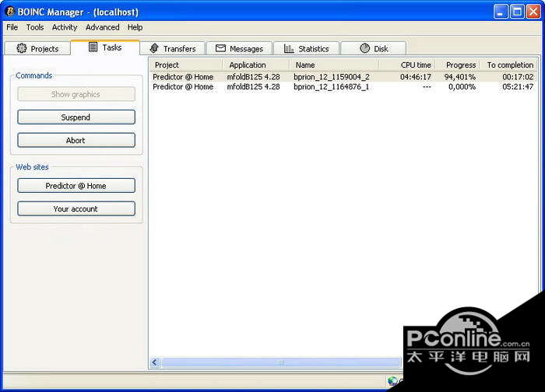The height and width of the screenshot is (392, 545).
Task: Click the horizontal scrollbar left arrow
Action: pos(155,362)
